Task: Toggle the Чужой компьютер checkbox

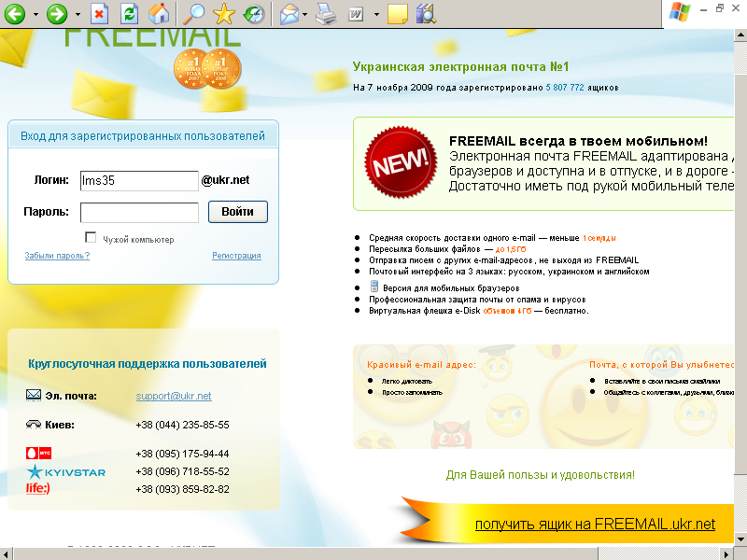Action: pos(91,237)
